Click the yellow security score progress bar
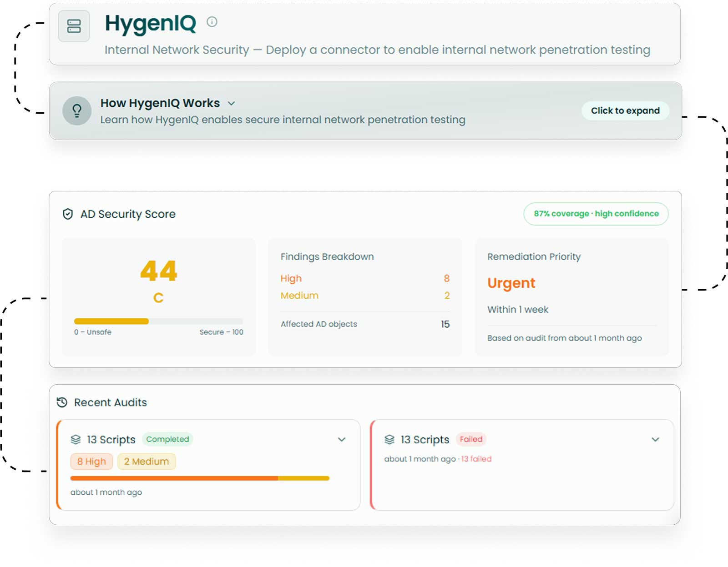The width and height of the screenshot is (728, 567). click(111, 321)
